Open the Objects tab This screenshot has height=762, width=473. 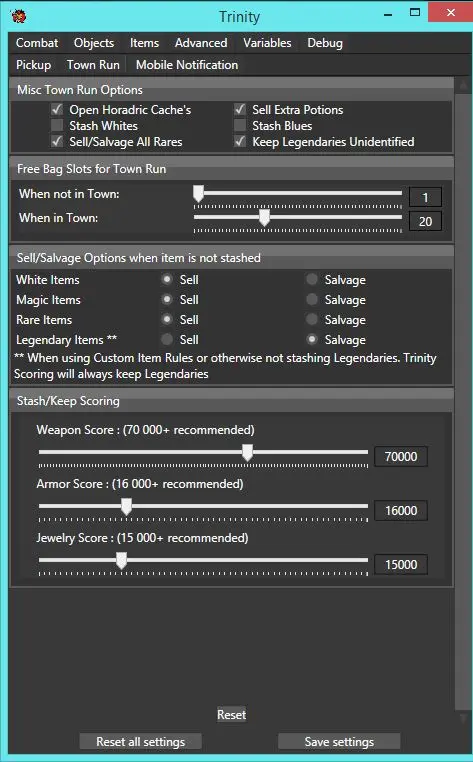[94, 43]
